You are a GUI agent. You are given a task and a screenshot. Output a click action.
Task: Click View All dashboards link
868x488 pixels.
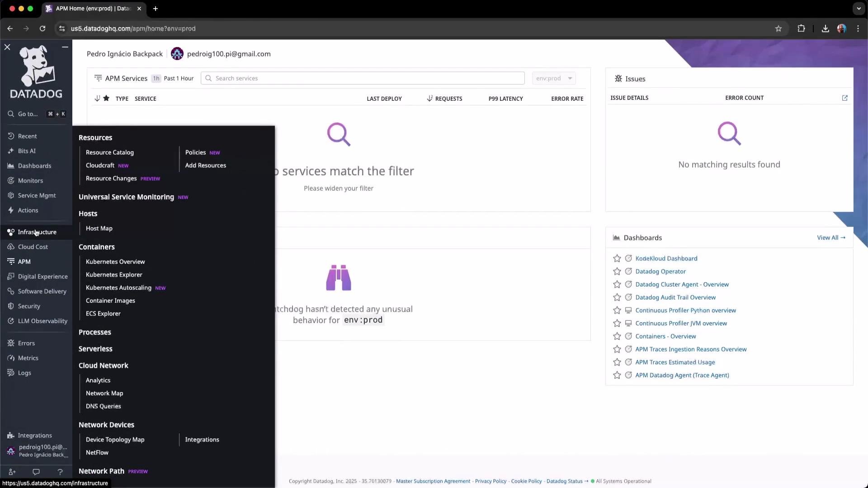pyautogui.click(x=831, y=238)
